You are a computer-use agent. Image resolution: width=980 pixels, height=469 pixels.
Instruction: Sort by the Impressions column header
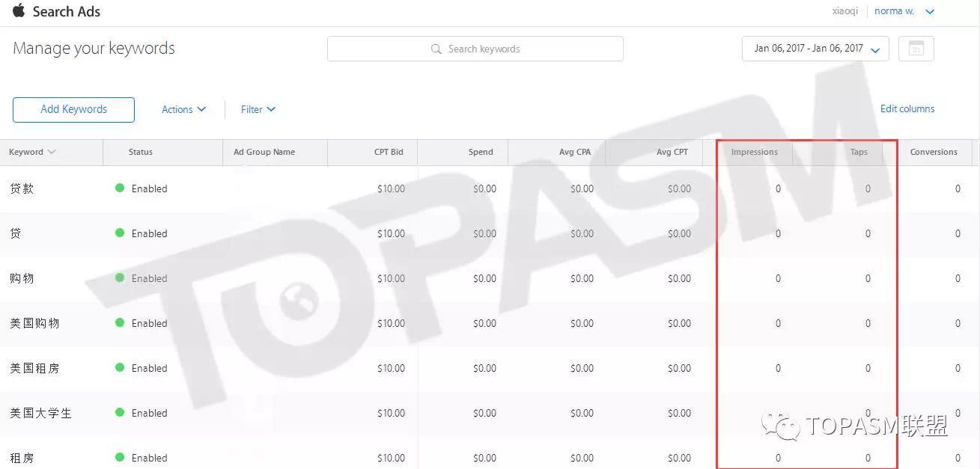(754, 152)
